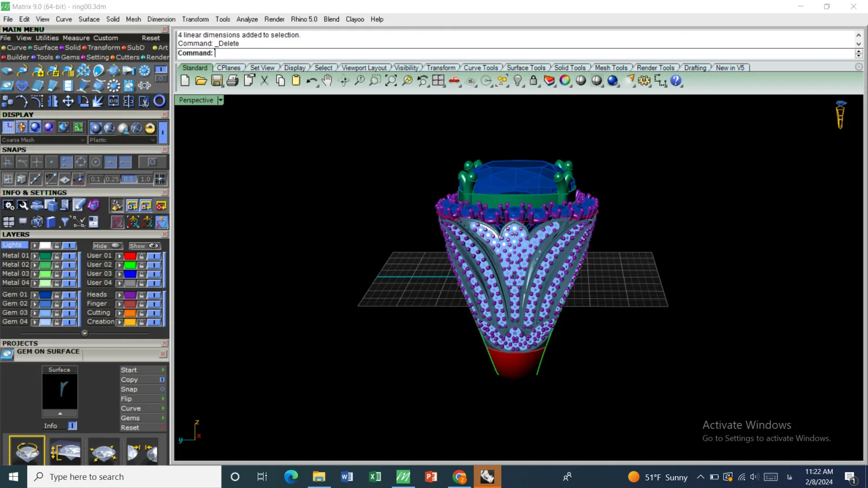This screenshot has width=868, height=488.
Task: Click Start in Gem On Surface
Action: 143,370
